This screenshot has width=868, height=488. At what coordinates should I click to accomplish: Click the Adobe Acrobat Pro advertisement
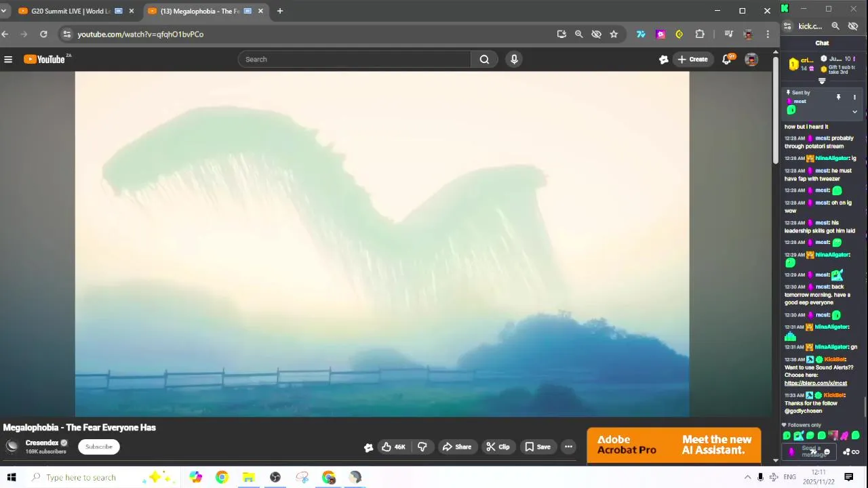pos(673,445)
